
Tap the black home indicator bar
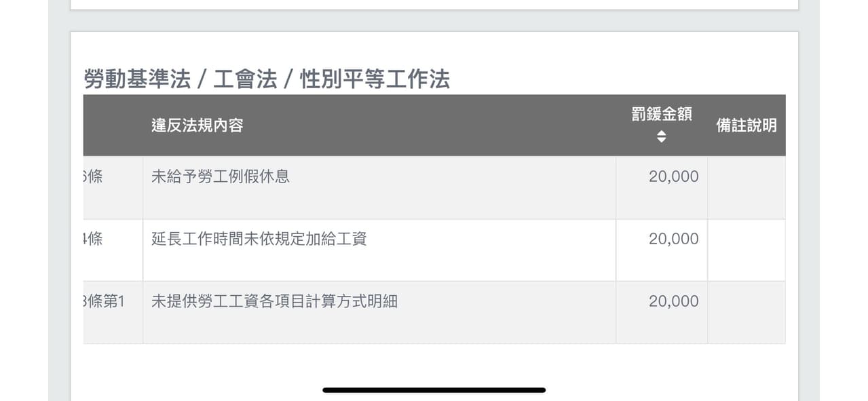(x=434, y=390)
